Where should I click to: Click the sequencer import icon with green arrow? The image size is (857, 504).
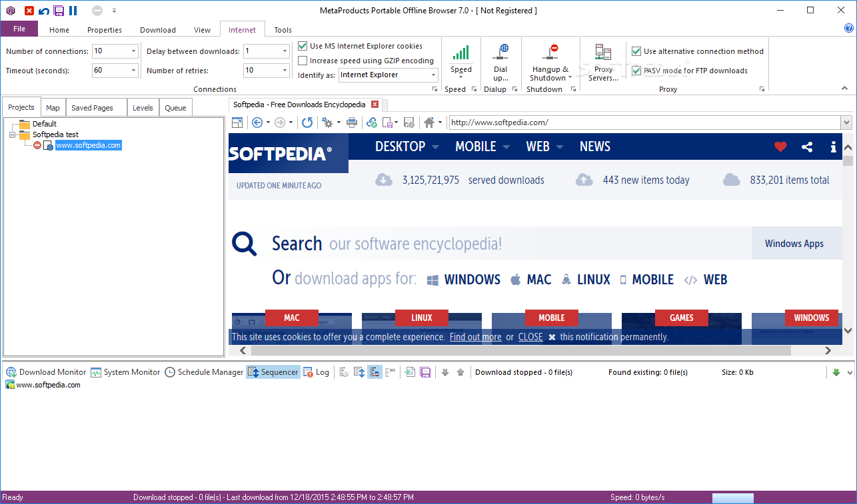point(410,372)
